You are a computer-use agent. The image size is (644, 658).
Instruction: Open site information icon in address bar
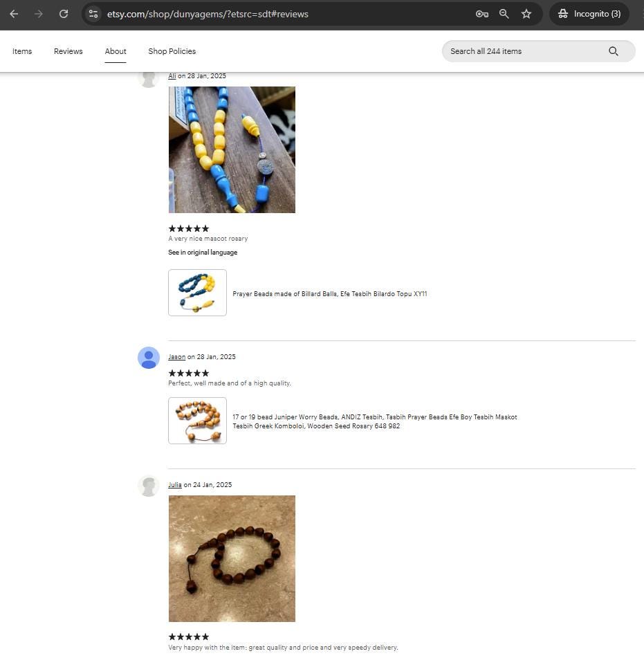93,14
